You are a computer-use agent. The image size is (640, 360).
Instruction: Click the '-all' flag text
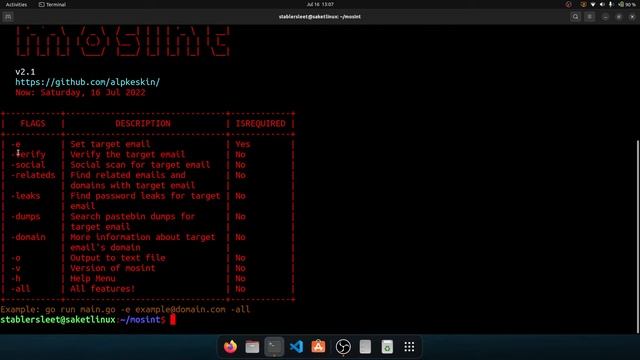point(21,289)
